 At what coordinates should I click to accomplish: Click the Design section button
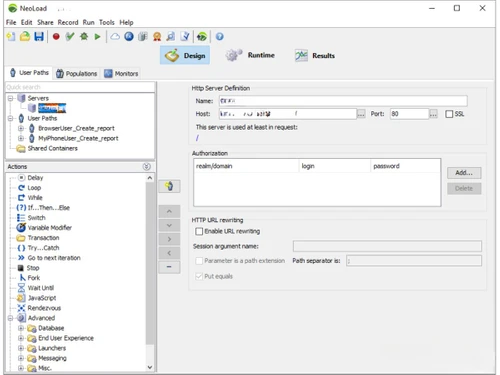click(185, 55)
